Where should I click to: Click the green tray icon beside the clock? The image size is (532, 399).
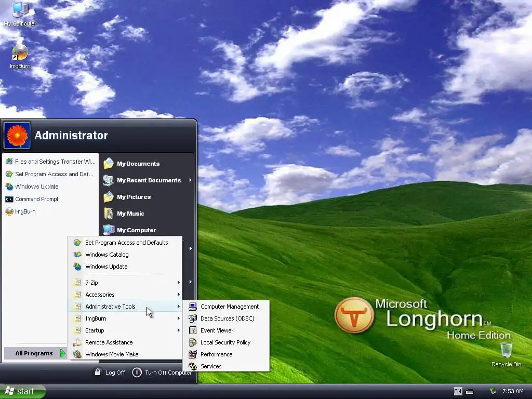click(x=493, y=392)
